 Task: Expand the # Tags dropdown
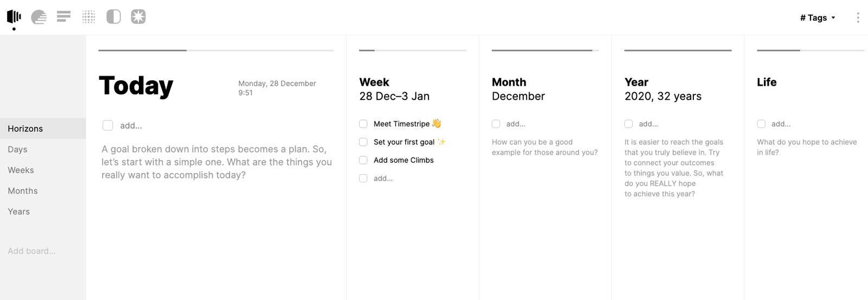click(818, 17)
